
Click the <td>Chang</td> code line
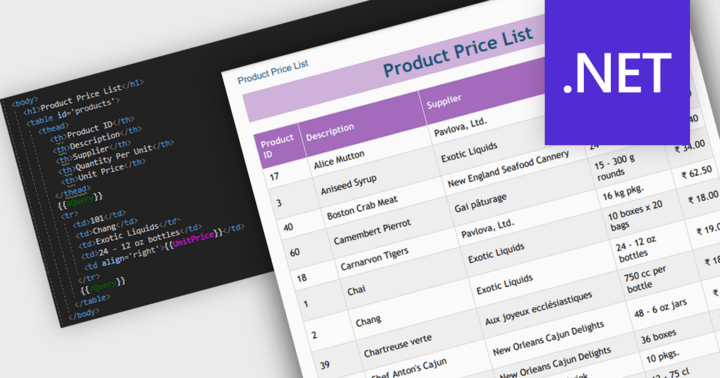(x=107, y=228)
